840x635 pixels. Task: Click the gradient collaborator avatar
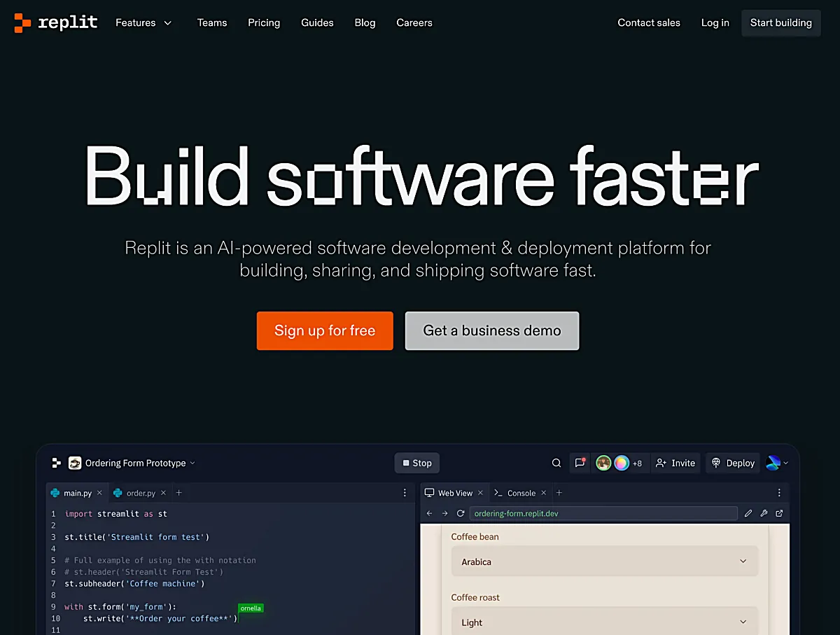(x=622, y=463)
